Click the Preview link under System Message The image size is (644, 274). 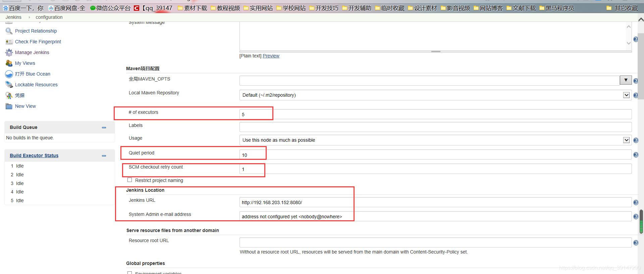271,56
